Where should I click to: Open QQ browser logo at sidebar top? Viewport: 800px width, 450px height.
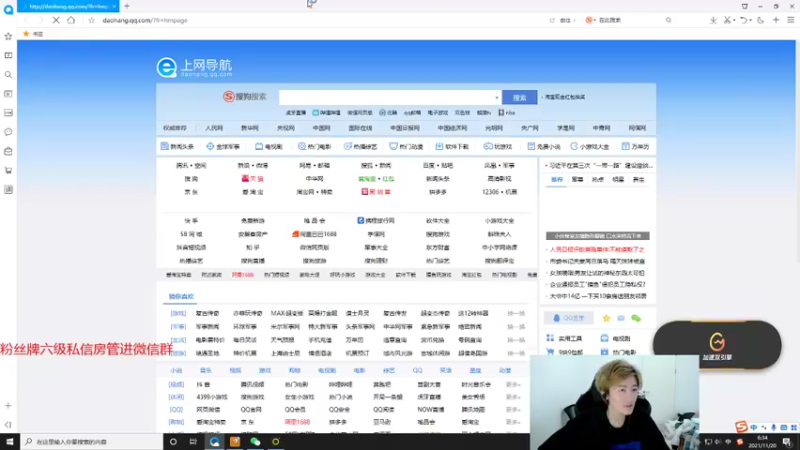pos(8,10)
